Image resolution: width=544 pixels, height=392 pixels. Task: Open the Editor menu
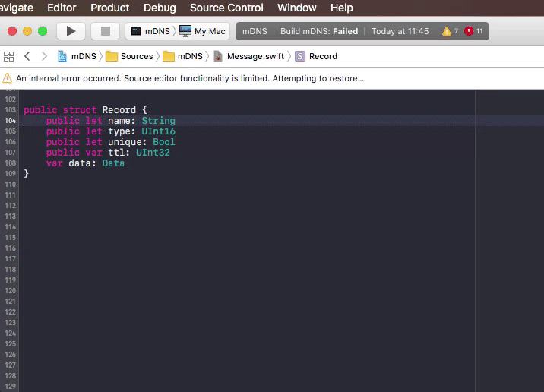pyautogui.click(x=62, y=8)
